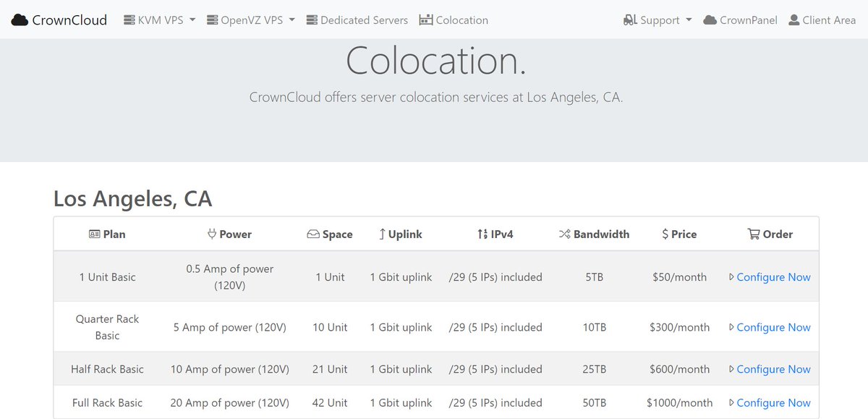The image size is (868, 419).
Task: Open the KVM VPS dropdown menu
Action: [160, 20]
